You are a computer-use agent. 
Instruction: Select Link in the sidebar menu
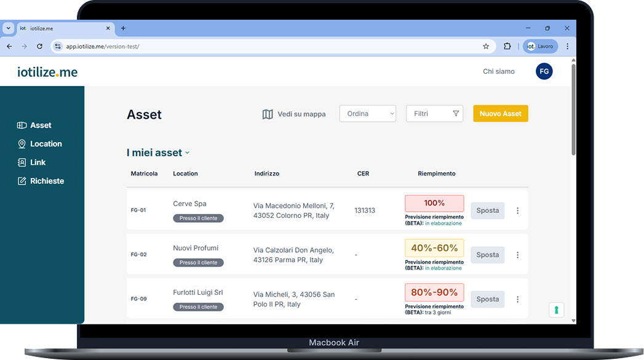point(38,162)
